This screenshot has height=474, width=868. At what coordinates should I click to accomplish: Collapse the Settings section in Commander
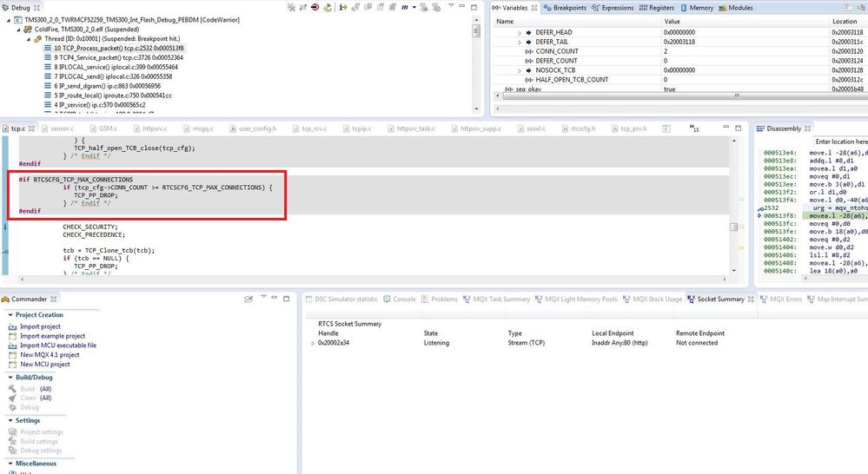pyautogui.click(x=10, y=420)
